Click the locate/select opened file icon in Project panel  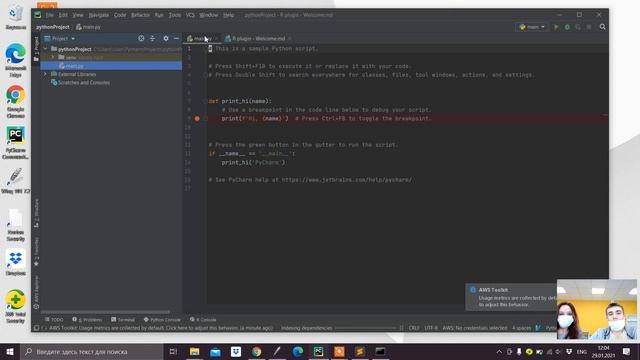point(141,38)
